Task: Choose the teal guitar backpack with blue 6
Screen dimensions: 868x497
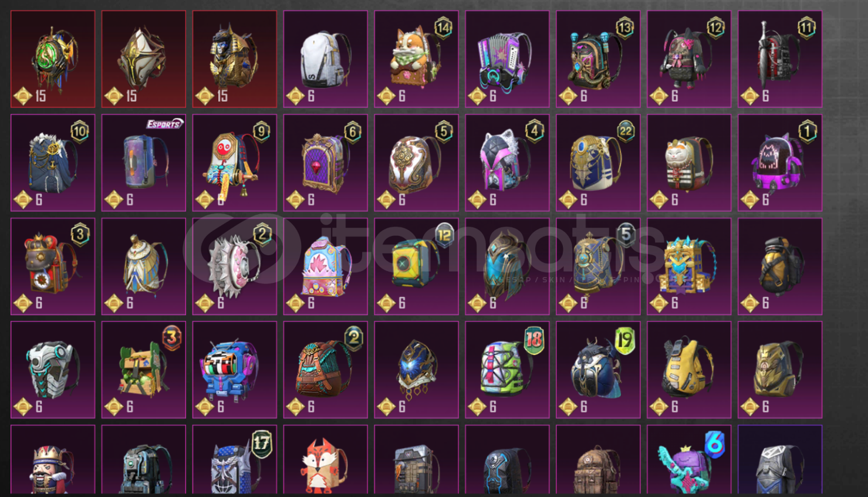Action: point(689,459)
